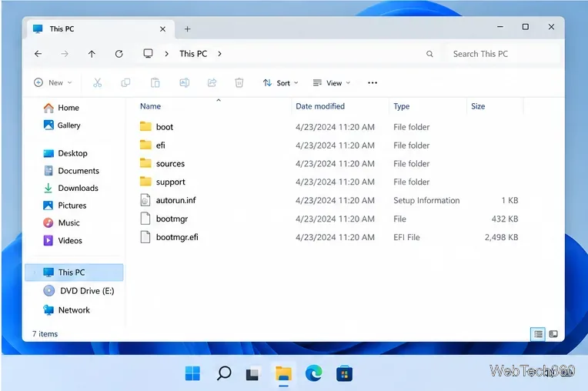Close the This PC tab
Image resolution: width=588 pixels, height=391 pixels.
(x=162, y=29)
